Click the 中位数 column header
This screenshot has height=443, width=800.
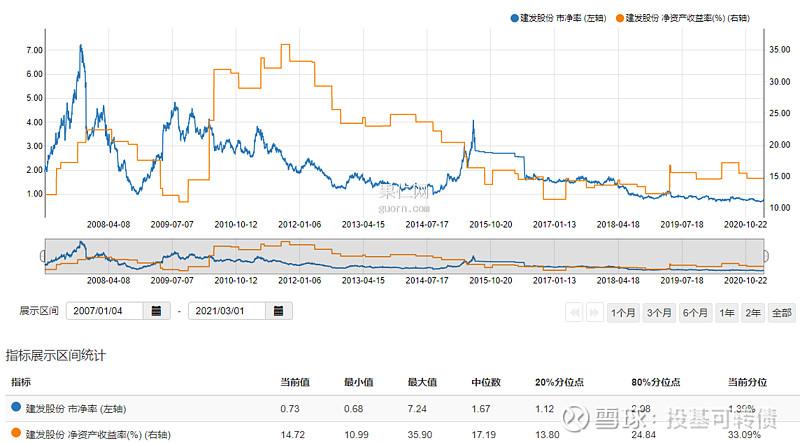pyautogui.click(x=486, y=382)
